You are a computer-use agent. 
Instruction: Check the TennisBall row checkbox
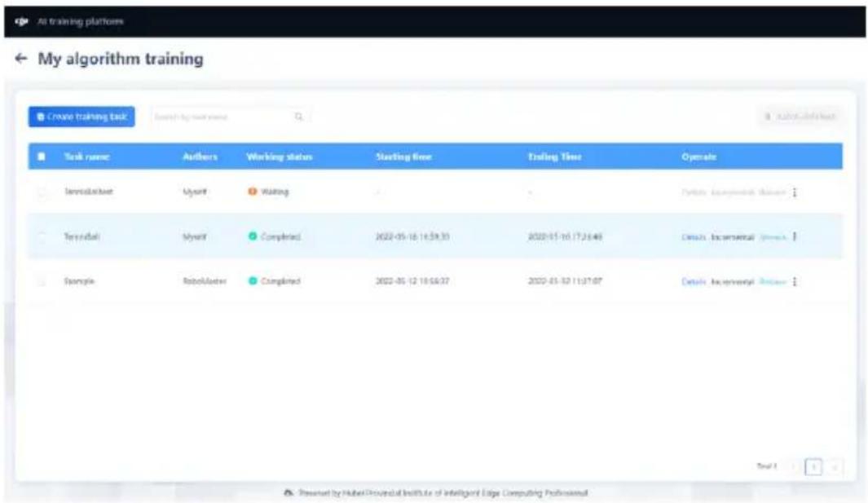tap(41, 236)
